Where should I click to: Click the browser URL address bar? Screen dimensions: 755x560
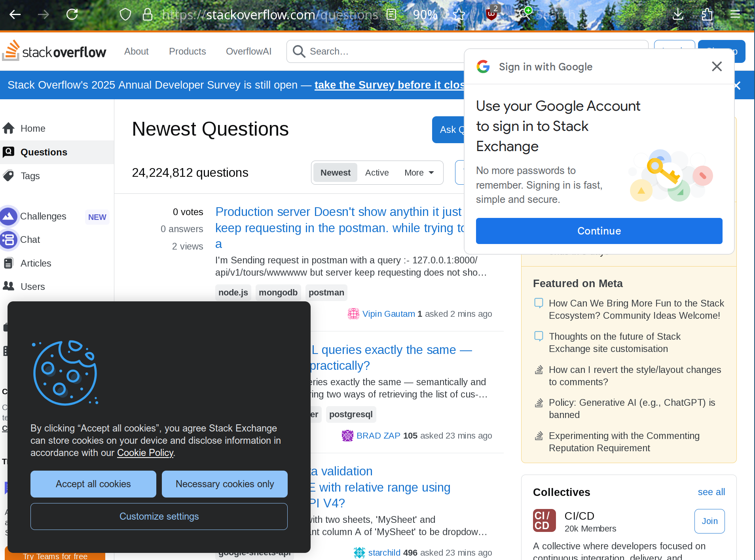(x=270, y=15)
